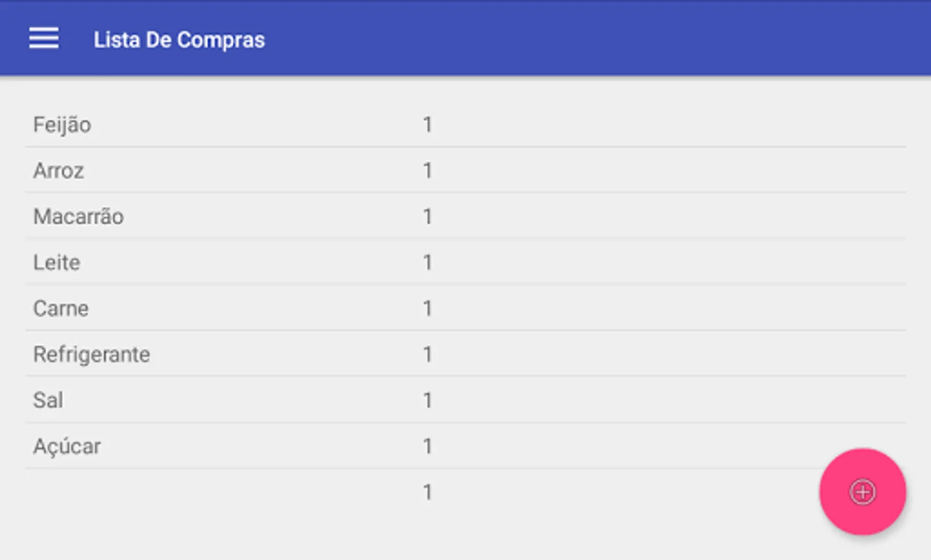Open the Macarrão entry

(78, 217)
